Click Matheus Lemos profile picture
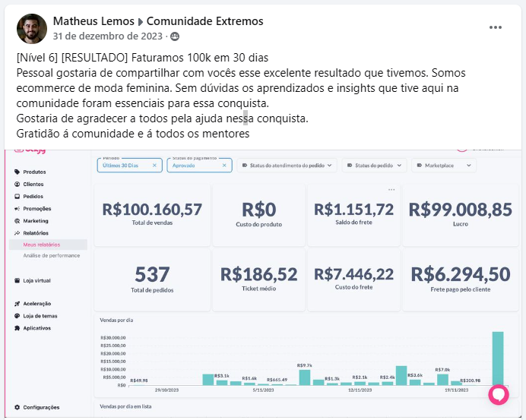The image size is (526, 420). click(32, 29)
